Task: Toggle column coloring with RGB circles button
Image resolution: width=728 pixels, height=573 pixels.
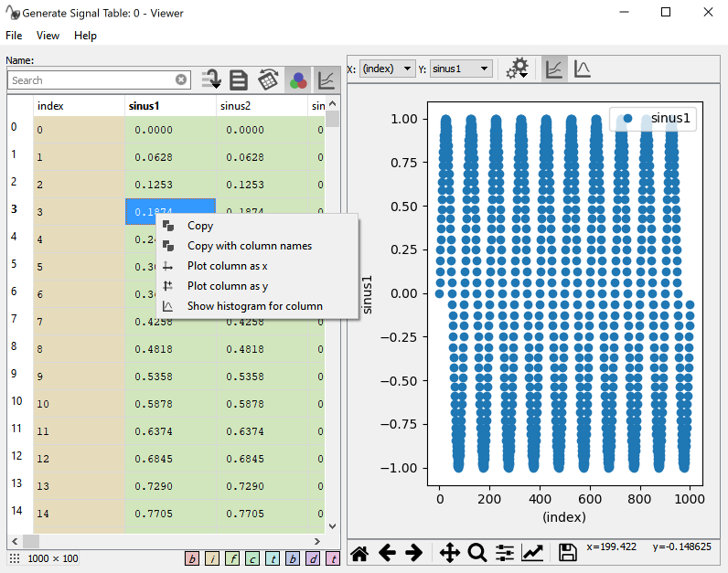Action: click(x=297, y=80)
